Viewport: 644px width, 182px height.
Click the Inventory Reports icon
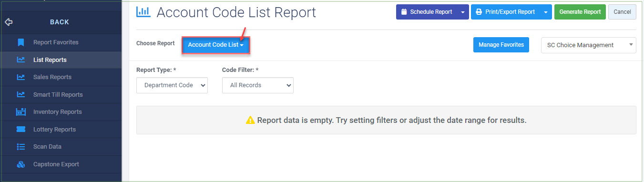pyautogui.click(x=20, y=112)
